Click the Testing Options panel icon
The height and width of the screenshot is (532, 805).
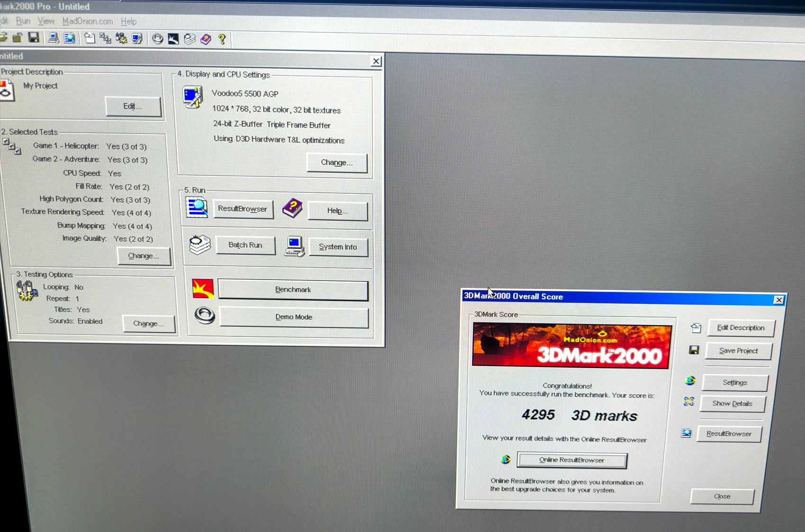(27, 290)
